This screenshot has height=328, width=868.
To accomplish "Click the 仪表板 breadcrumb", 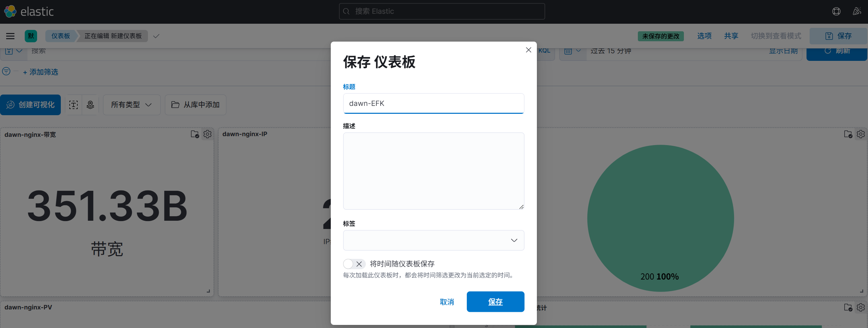I will (x=60, y=36).
